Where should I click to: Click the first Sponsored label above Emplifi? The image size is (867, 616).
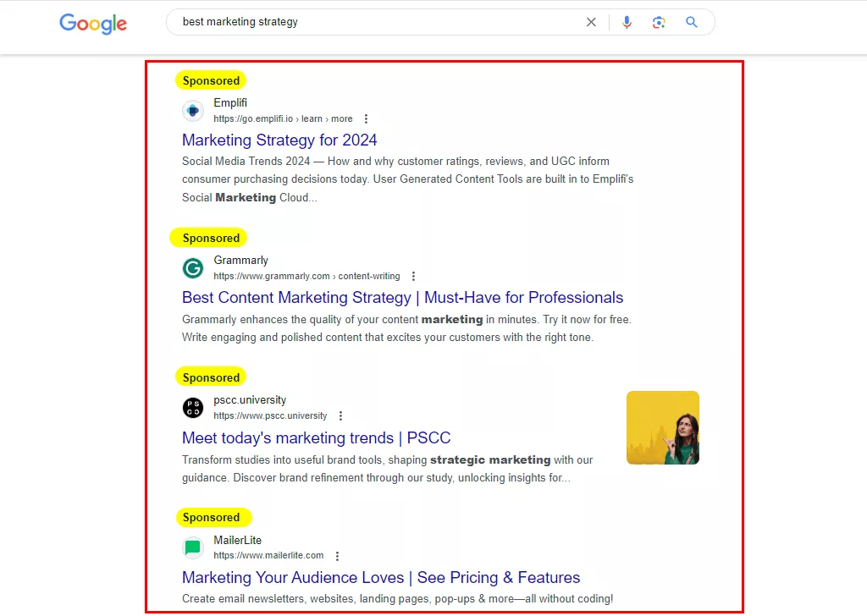tap(211, 80)
